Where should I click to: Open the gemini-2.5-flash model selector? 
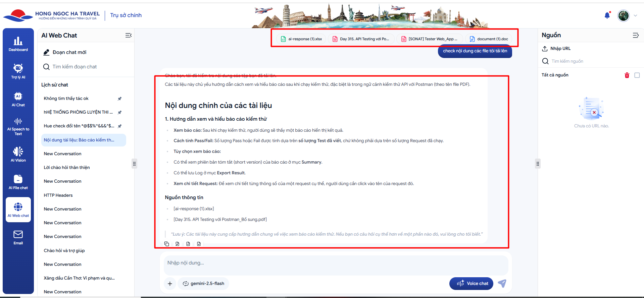tap(203, 284)
